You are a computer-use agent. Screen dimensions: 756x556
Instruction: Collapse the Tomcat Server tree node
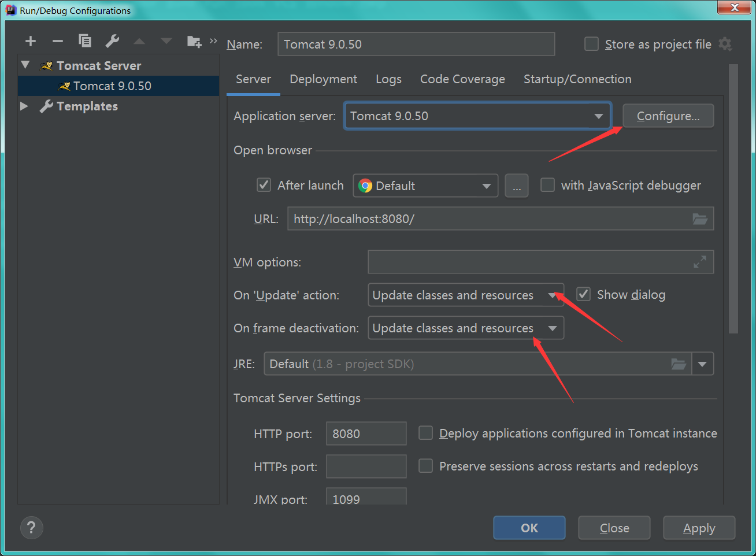click(x=25, y=65)
